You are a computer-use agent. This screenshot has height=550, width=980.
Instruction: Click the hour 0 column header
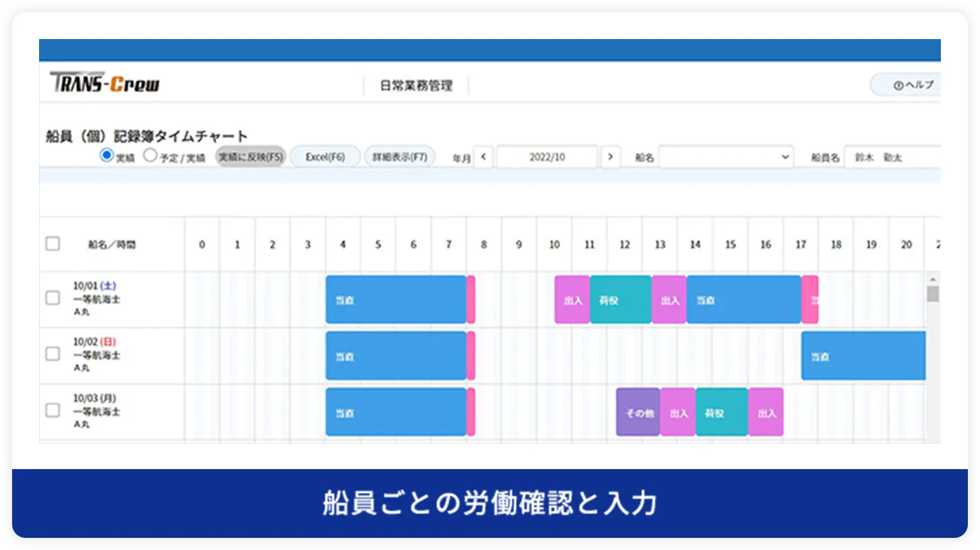click(202, 245)
